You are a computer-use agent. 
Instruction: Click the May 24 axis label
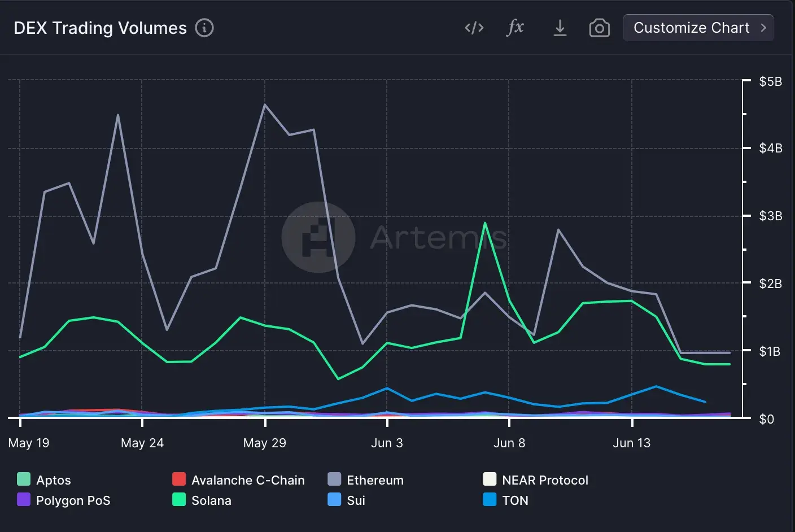tap(142, 443)
